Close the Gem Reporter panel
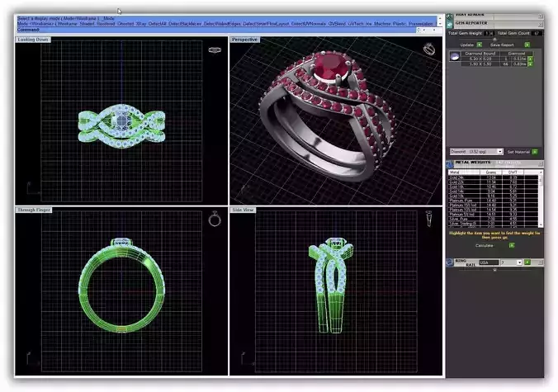This screenshot has width=558, height=392. (x=540, y=24)
